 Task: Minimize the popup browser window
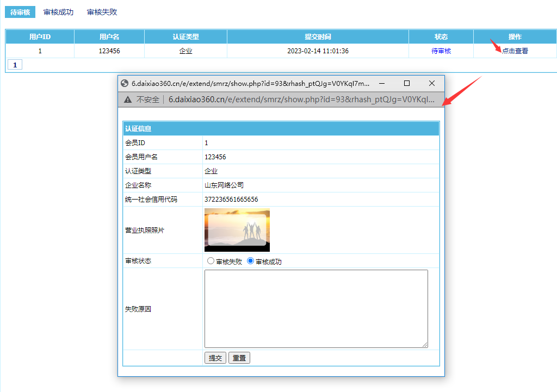point(382,83)
